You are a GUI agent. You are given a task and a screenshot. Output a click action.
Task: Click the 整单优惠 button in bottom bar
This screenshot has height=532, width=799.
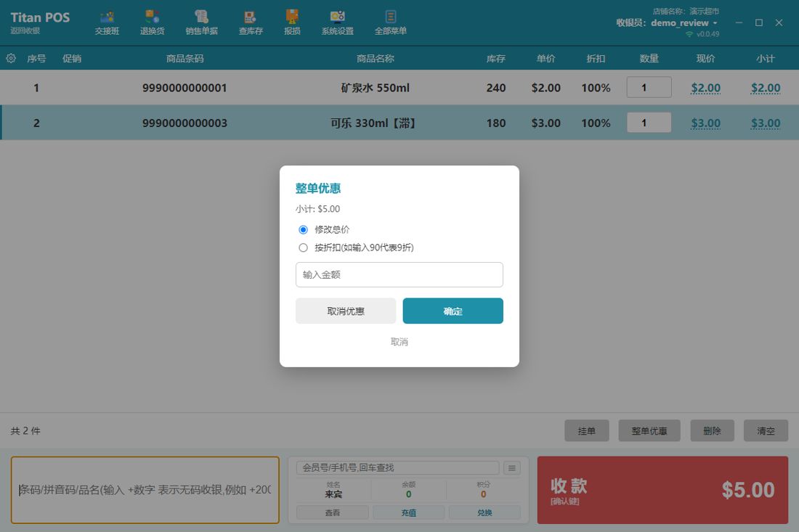pyautogui.click(x=649, y=430)
